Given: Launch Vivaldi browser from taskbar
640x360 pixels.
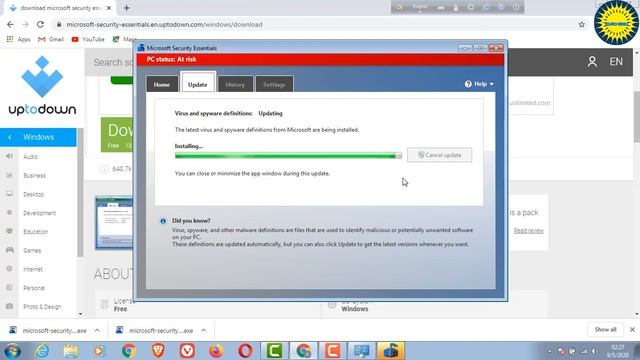Looking at the screenshot, I should click(x=187, y=351).
